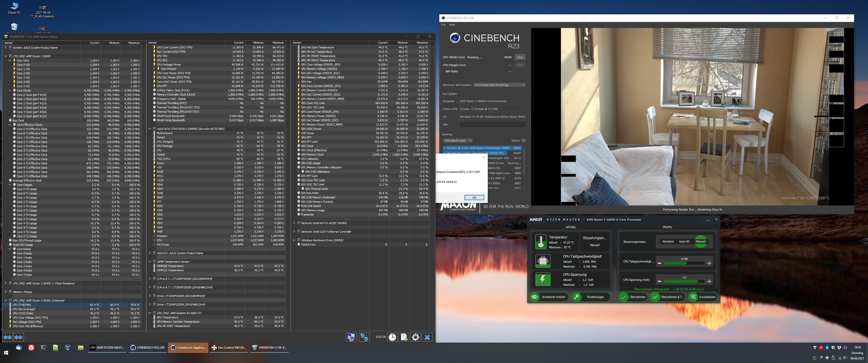Click Windows Security shield tray icon

(x=833, y=348)
